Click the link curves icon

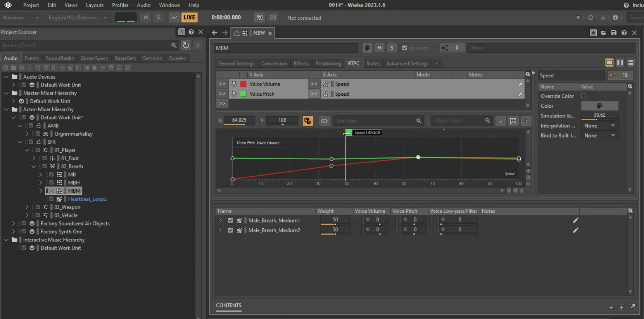point(324,121)
